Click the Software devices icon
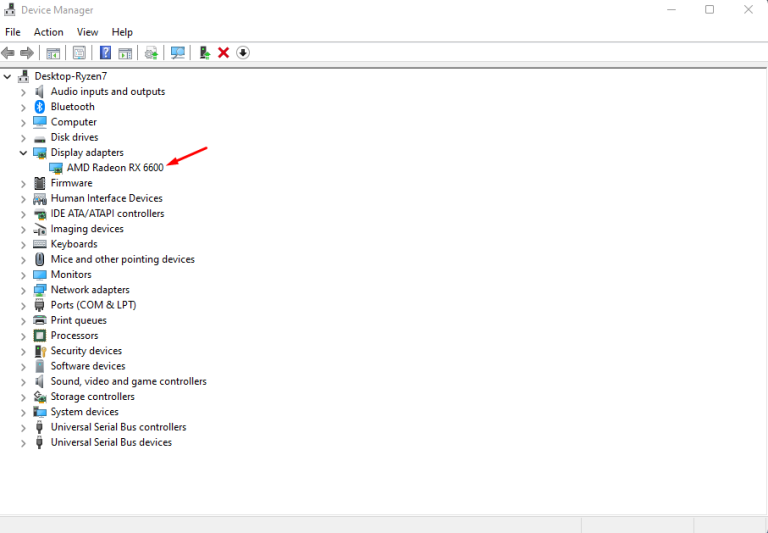The width and height of the screenshot is (768, 533). (x=40, y=366)
